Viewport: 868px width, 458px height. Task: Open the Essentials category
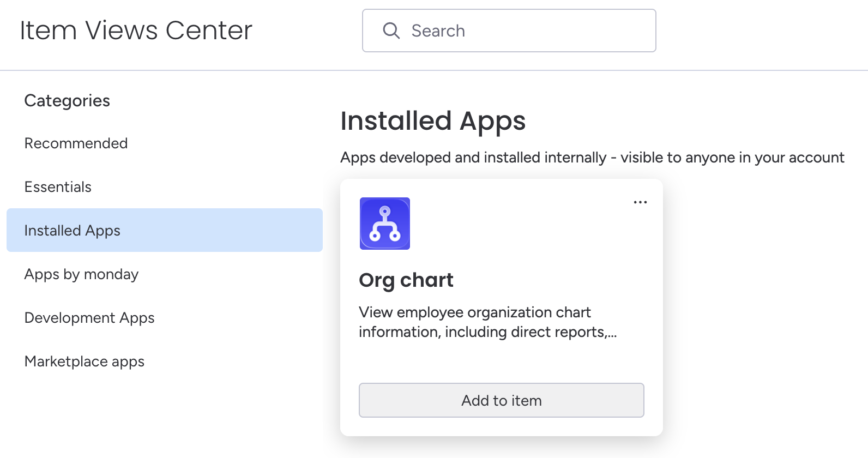pos(58,187)
